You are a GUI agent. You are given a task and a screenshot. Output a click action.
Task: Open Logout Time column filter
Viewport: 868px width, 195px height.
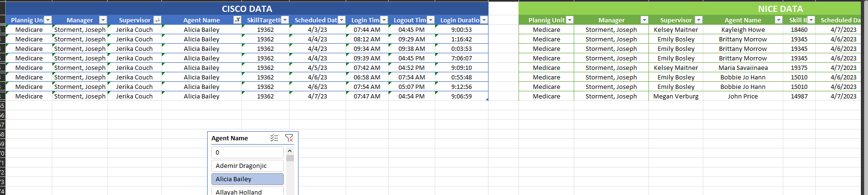(x=430, y=20)
